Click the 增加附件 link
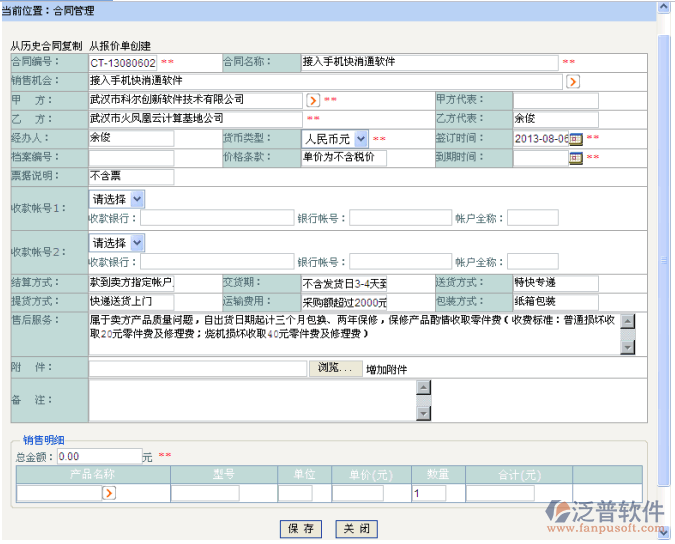 click(387, 369)
